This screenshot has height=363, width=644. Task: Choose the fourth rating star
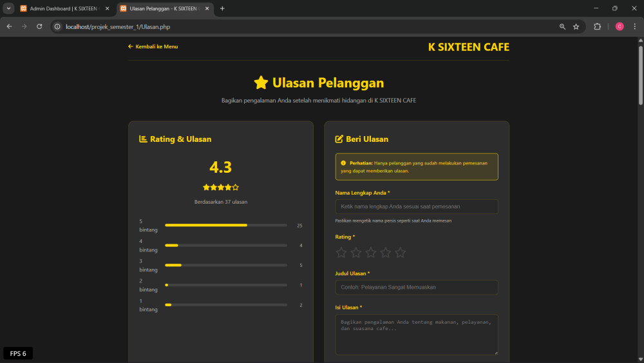point(386,253)
